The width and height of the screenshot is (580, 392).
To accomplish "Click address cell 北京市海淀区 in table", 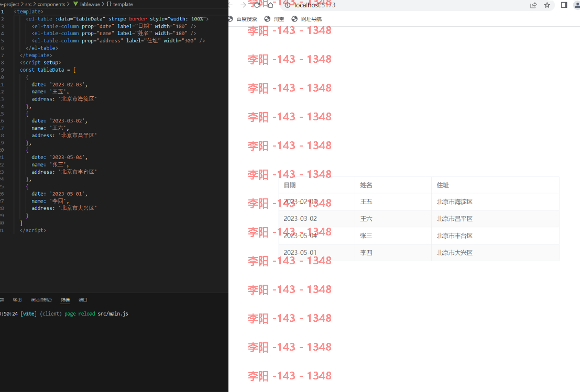I will pos(495,201).
